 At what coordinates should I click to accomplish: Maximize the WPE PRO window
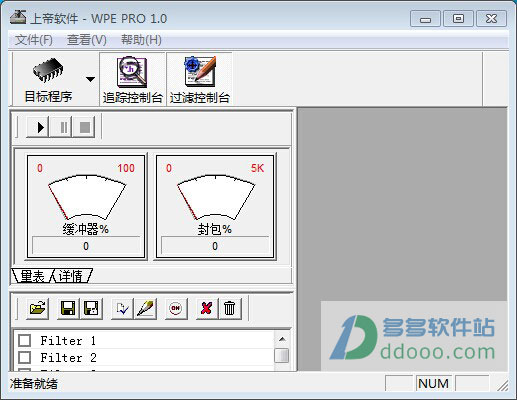pos(458,18)
